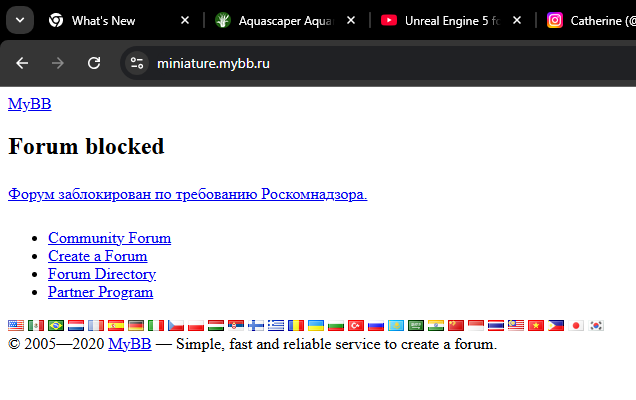Click the China flag
This screenshot has width=636, height=400.
pyautogui.click(x=456, y=325)
